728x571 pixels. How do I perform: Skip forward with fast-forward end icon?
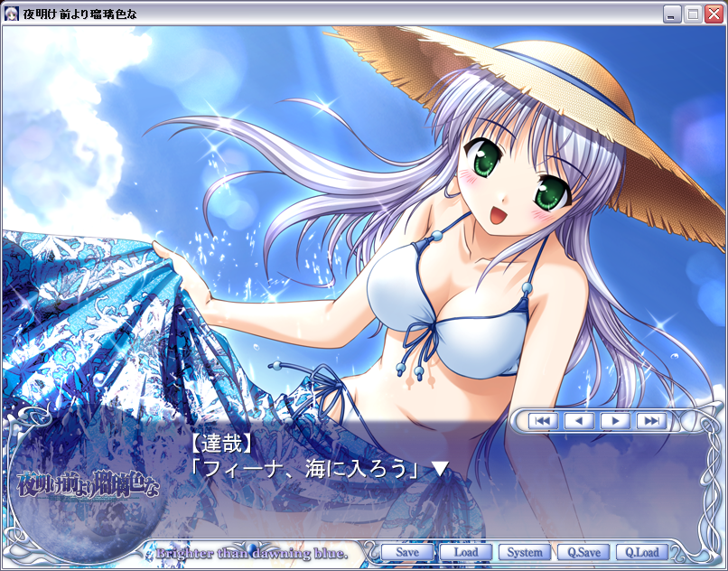pyautogui.click(x=651, y=421)
